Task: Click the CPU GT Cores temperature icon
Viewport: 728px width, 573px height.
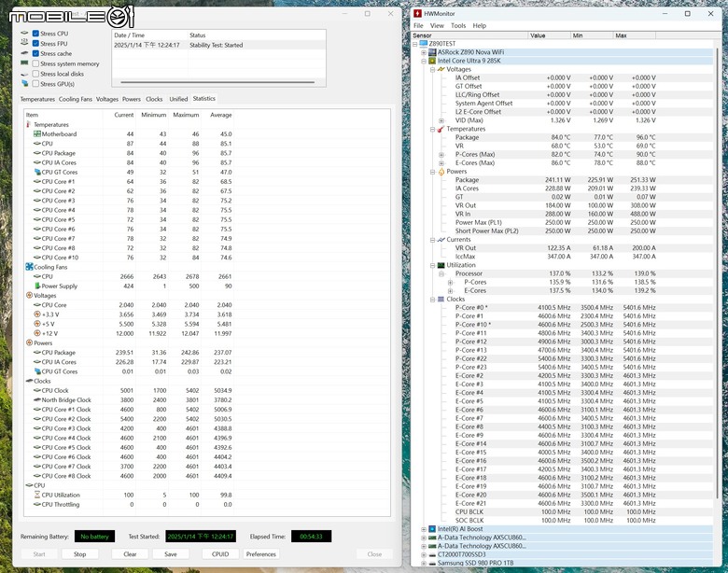Action: tap(37, 172)
